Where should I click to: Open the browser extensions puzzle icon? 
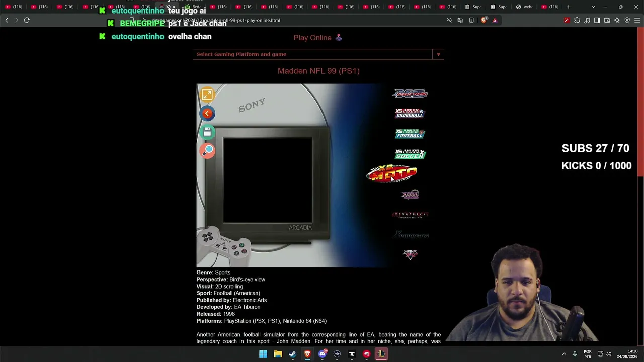click(x=577, y=20)
